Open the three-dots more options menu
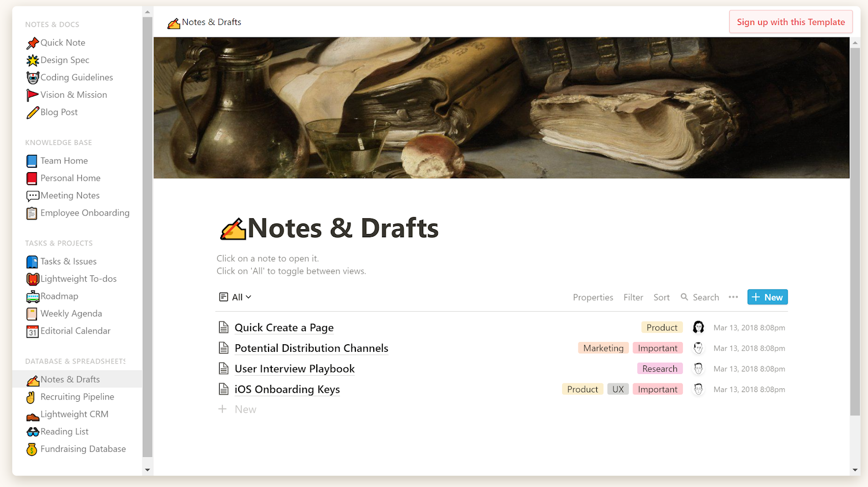The width and height of the screenshot is (868, 487). click(x=733, y=297)
